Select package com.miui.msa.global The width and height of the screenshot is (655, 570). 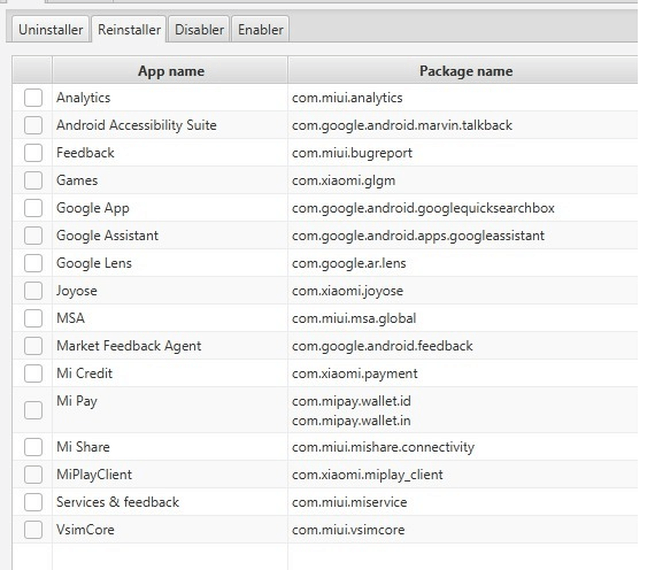[354, 318]
